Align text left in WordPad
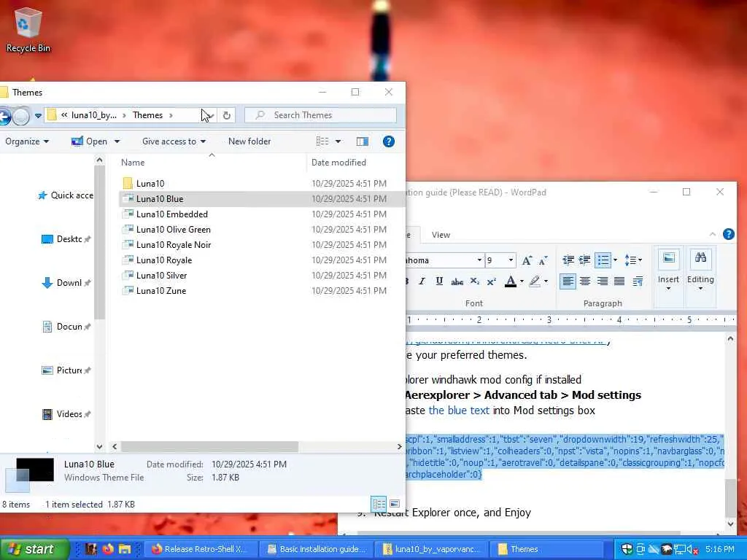747x560 pixels. 568,281
